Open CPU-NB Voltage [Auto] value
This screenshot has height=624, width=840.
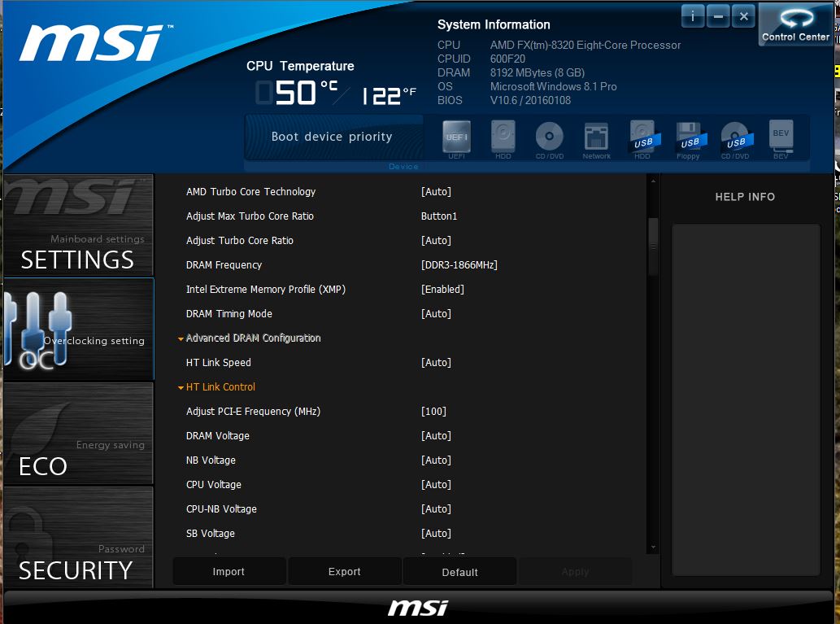point(436,508)
